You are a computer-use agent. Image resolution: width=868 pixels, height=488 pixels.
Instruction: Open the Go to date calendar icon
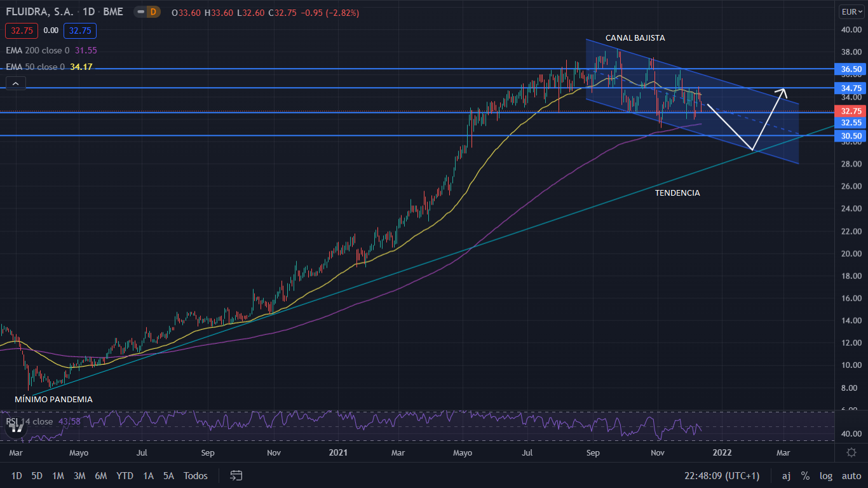pyautogui.click(x=236, y=475)
